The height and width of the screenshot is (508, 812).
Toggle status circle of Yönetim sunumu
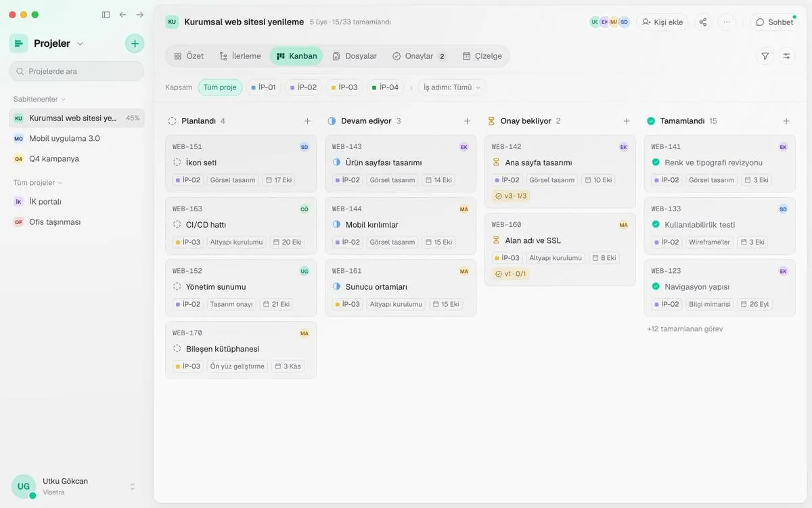pyautogui.click(x=177, y=287)
